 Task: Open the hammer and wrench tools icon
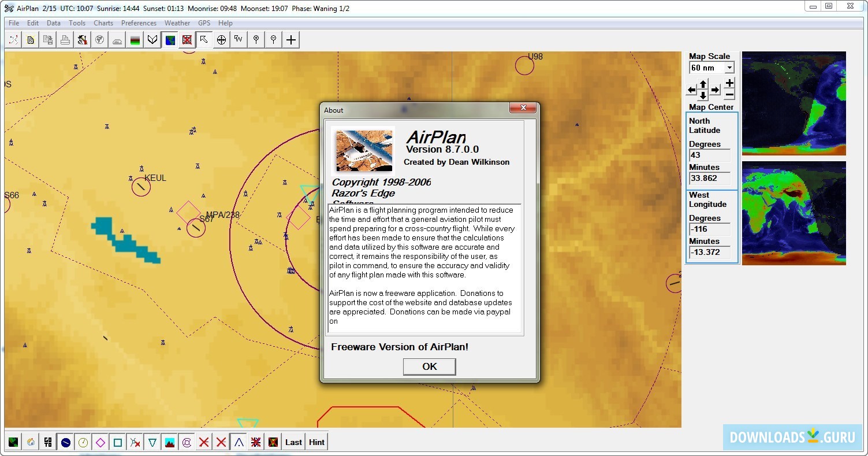pos(83,39)
